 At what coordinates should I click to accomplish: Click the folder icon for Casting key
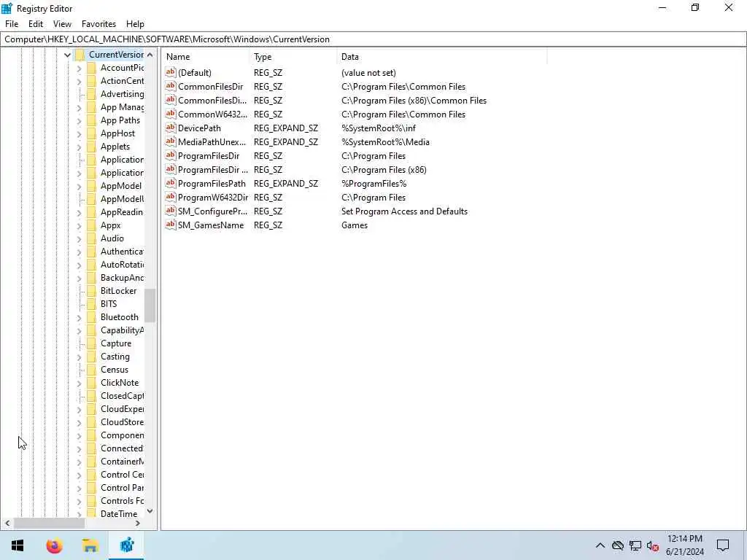pyautogui.click(x=91, y=357)
